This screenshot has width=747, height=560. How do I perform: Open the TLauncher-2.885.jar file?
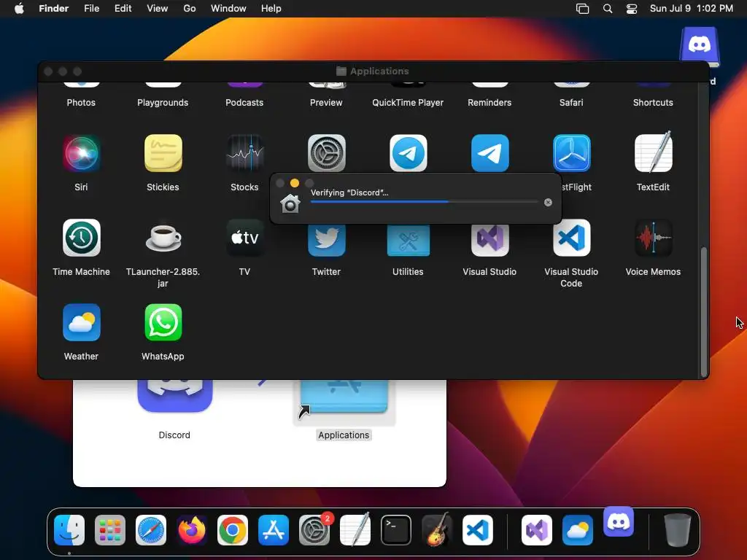coord(163,238)
